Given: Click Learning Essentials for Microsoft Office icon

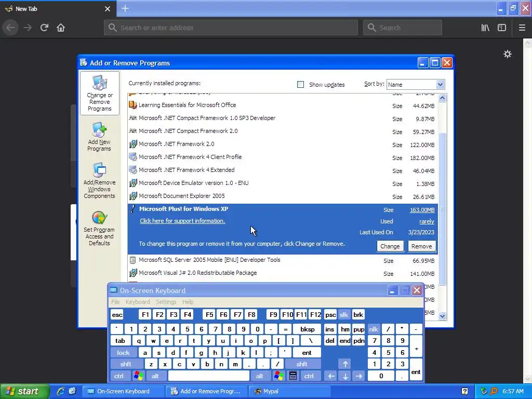Looking at the screenshot, I should click(132, 105).
